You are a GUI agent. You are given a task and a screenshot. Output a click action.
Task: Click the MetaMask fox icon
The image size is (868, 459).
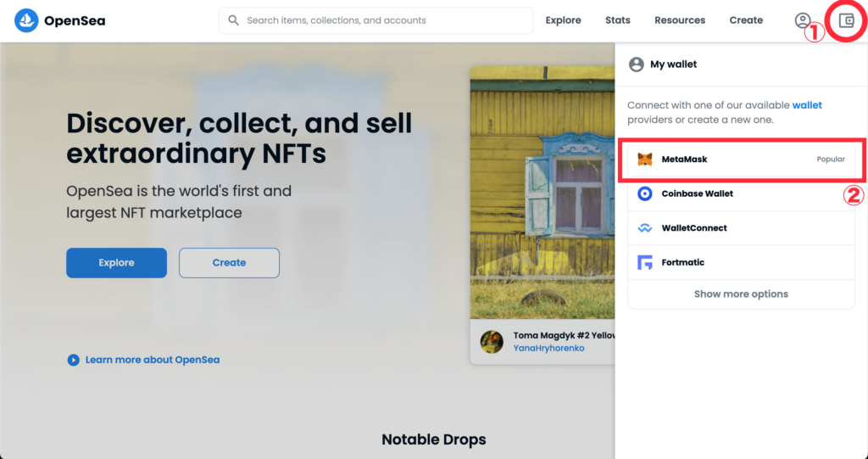[645, 160]
